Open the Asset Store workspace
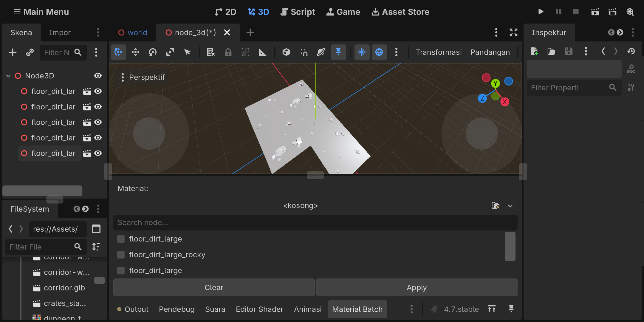 (x=400, y=12)
